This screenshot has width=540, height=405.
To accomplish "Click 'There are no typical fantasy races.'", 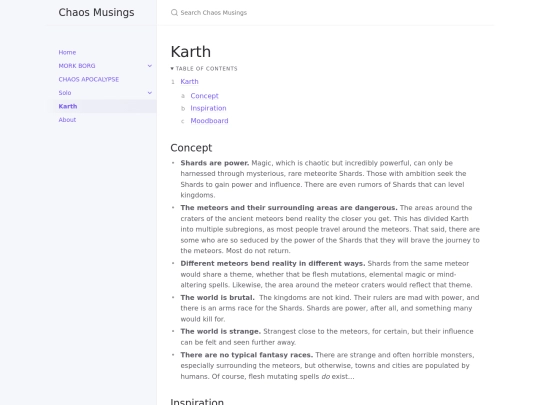I will pos(247,355).
